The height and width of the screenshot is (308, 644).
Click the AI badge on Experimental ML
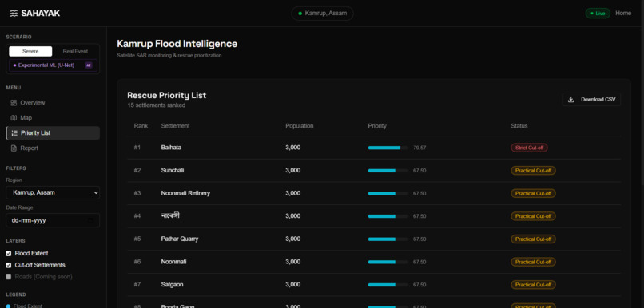(89, 65)
